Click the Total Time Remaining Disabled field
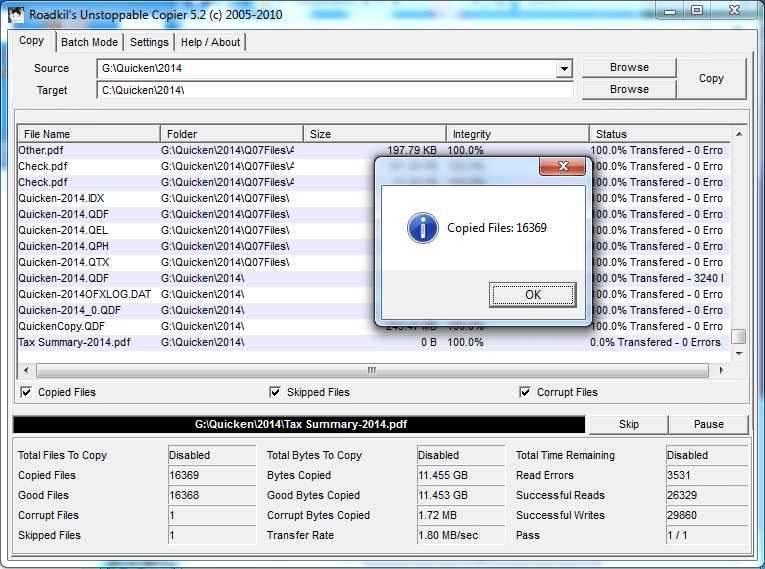The height and width of the screenshot is (569, 765). tap(707, 455)
